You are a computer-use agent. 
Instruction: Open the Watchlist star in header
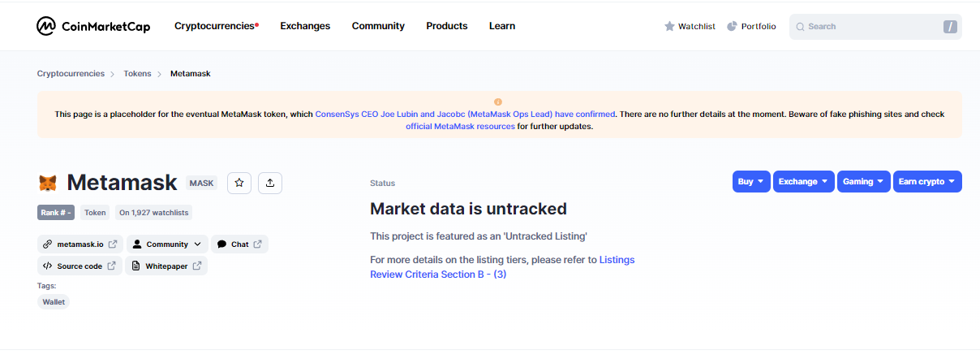[670, 26]
